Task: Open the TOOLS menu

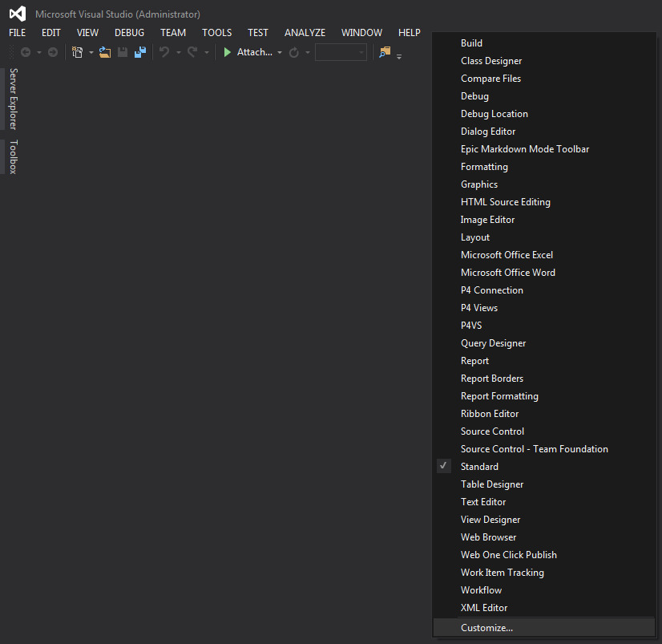Action: click(216, 32)
